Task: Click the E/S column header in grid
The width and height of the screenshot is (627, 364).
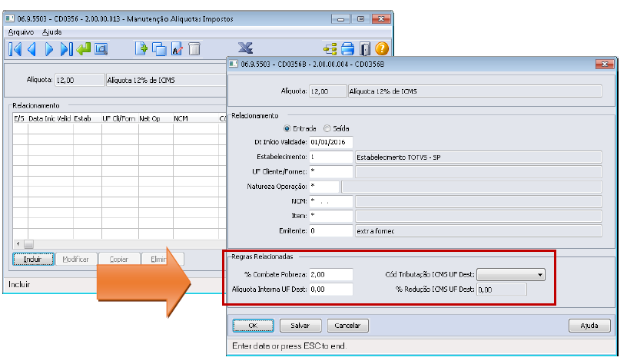Action: [x=20, y=118]
